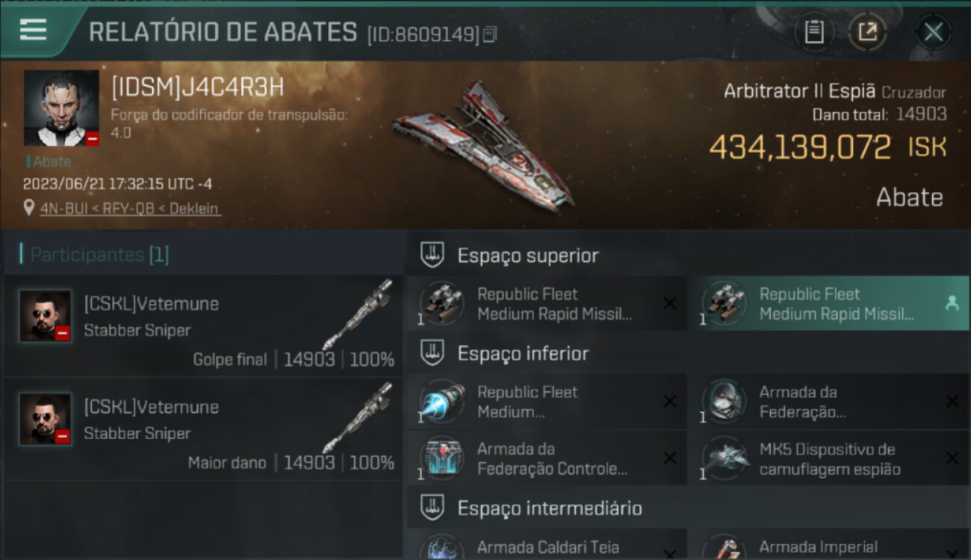Open Vetemune portrait in Golpe final row
The image size is (971, 560).
(46, 316)
